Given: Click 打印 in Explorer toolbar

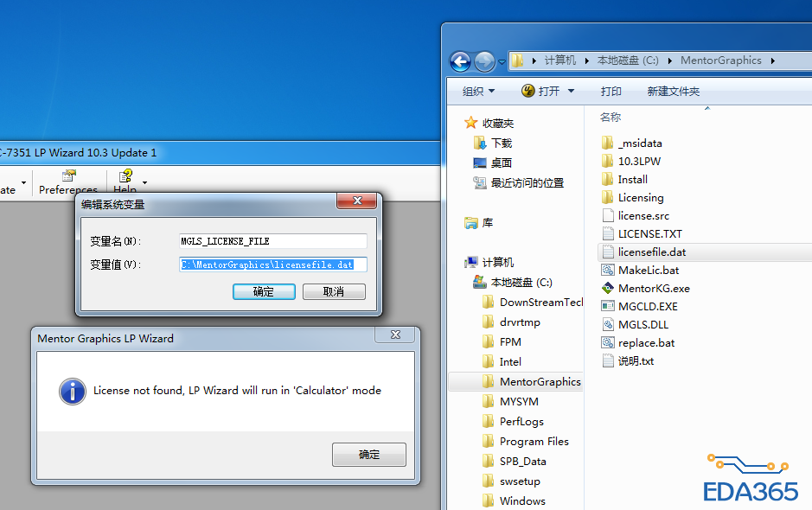Looking at the screenshot, I should [x=611, y=91].
